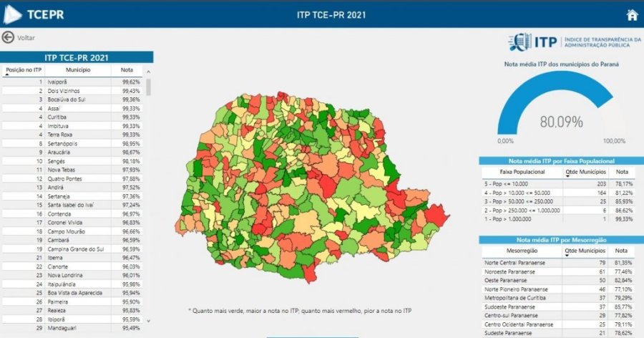
Task: Select Boa Vista da Aparecida row
Action: tap(72, 293)
